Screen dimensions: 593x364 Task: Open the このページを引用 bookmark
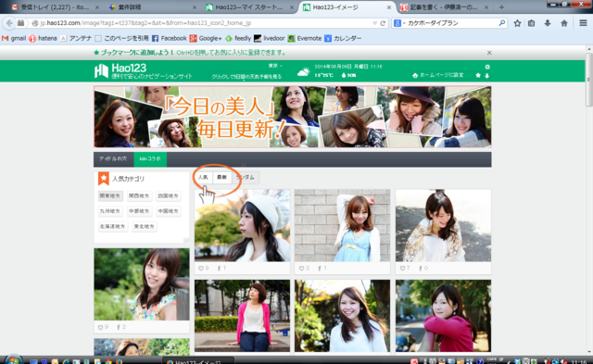(121, 38)
